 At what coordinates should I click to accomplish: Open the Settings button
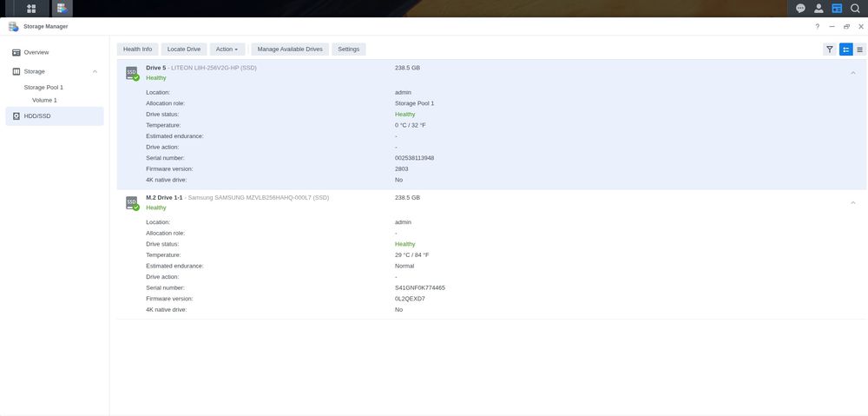349,50
